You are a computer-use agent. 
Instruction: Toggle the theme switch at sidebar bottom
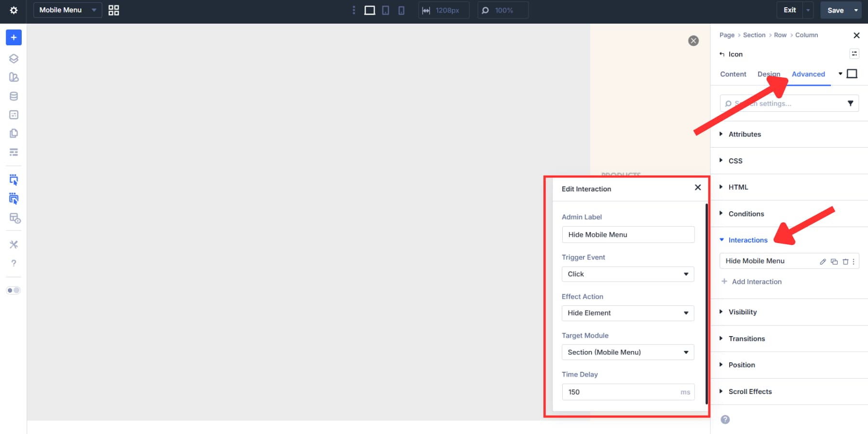pos(13,290)
